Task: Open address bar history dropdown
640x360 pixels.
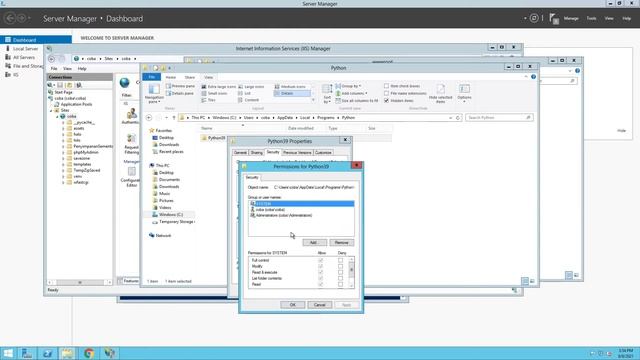Action: pos(451,118)
